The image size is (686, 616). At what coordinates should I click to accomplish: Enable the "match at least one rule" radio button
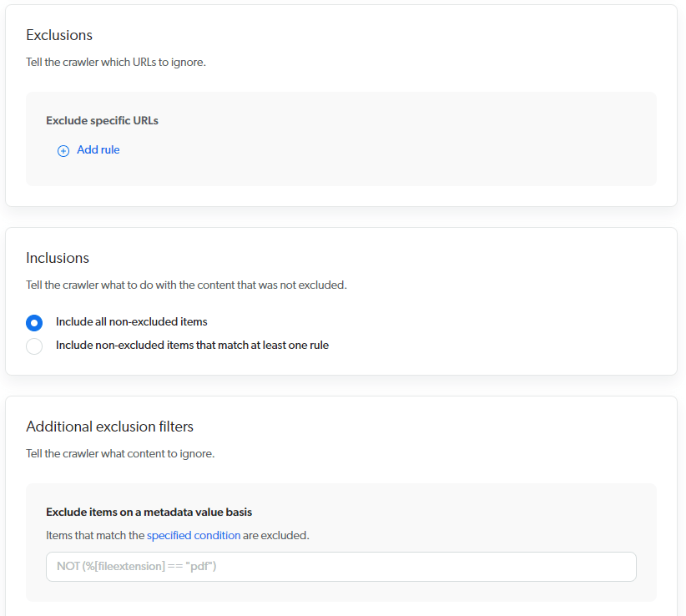pyautogui.click(x=34, y=346)
